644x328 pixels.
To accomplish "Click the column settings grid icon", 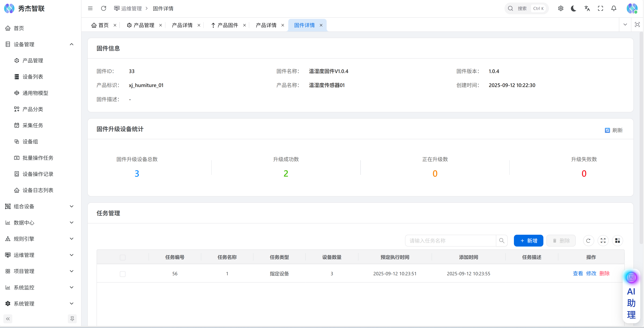I will coord(617,241).
